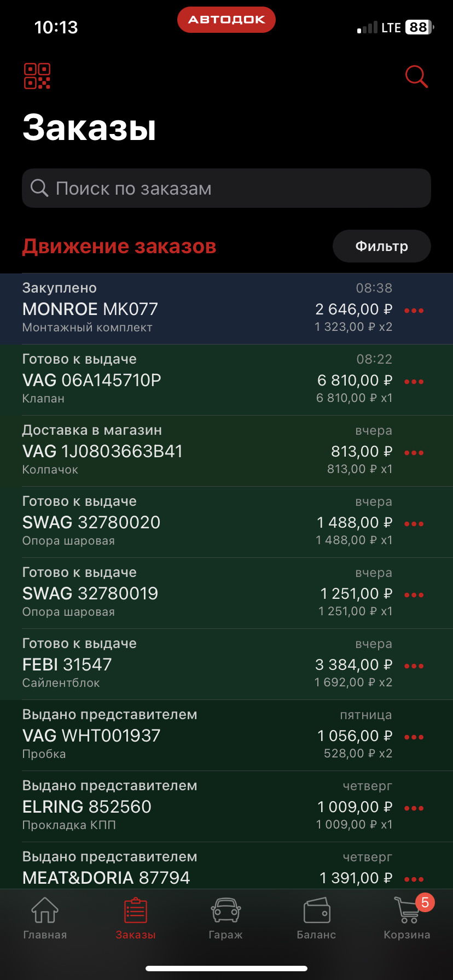This screenshot has width=453, height=980.
Task: Select the Заказы tab
Action: pos(136,917)
